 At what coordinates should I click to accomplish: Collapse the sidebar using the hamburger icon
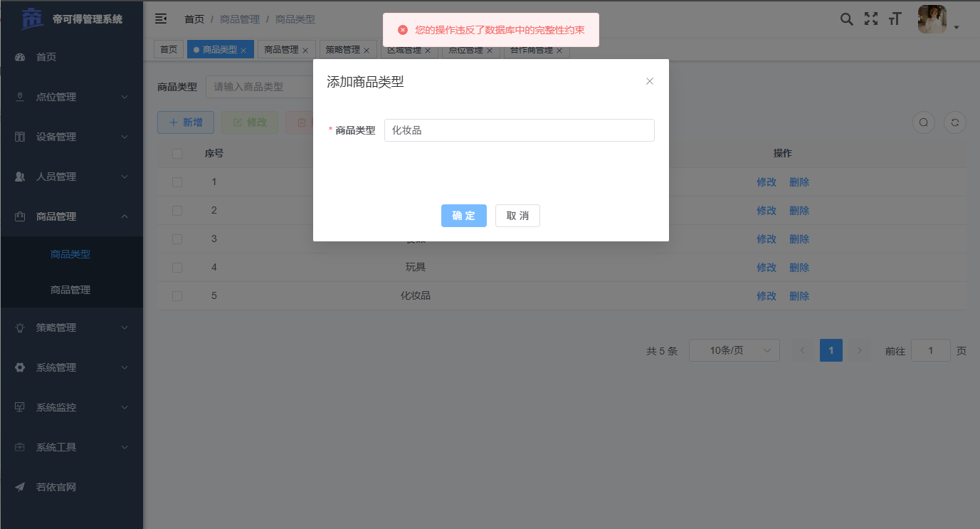click(x=161, y=19)
